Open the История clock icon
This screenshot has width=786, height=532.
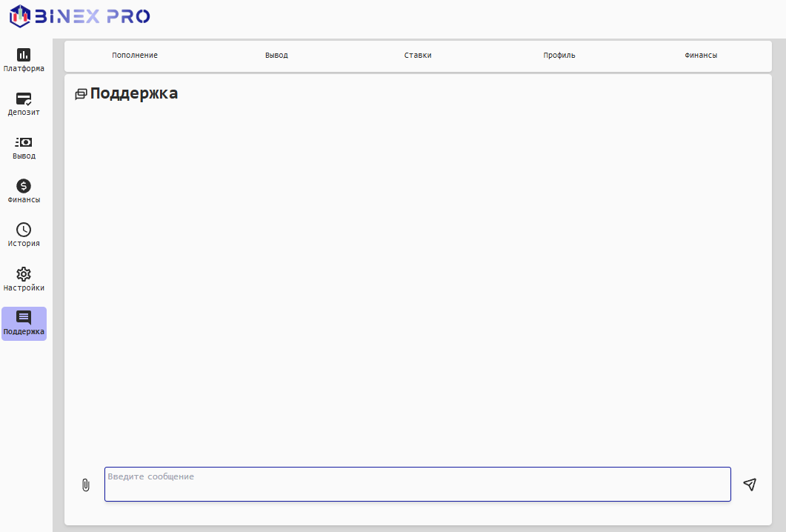tap(24, 230)
